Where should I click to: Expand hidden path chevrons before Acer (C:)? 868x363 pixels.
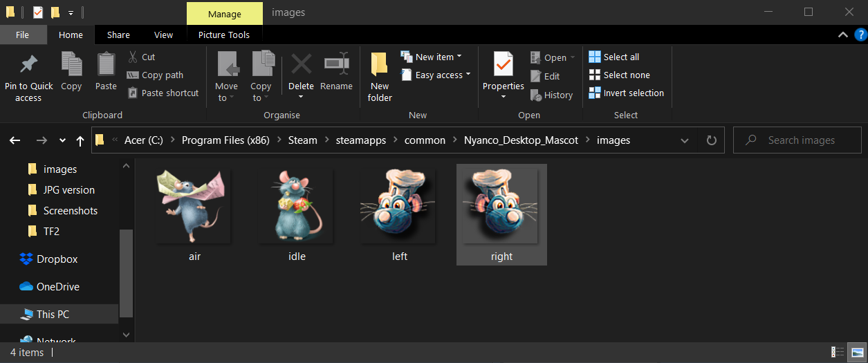(115, 140)
